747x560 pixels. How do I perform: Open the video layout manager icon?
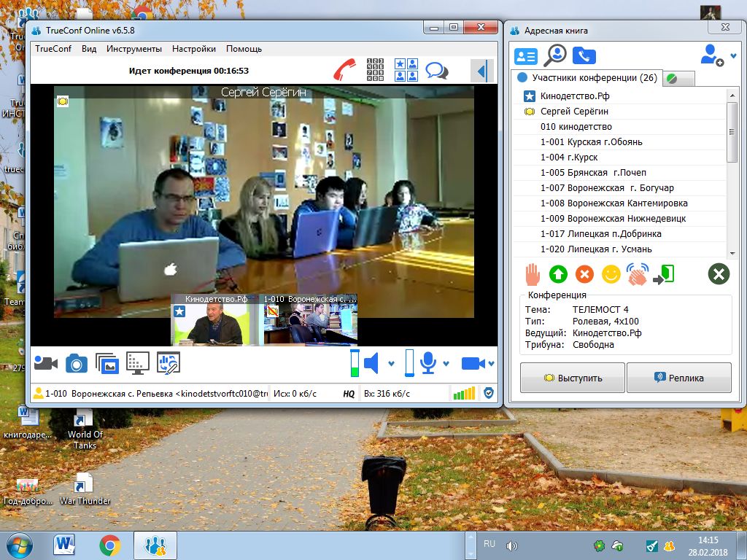pos(406,69)
